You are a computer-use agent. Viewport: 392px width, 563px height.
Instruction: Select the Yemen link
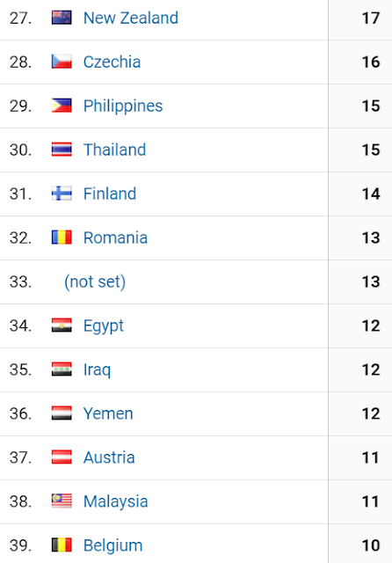[x=108, y=413]
